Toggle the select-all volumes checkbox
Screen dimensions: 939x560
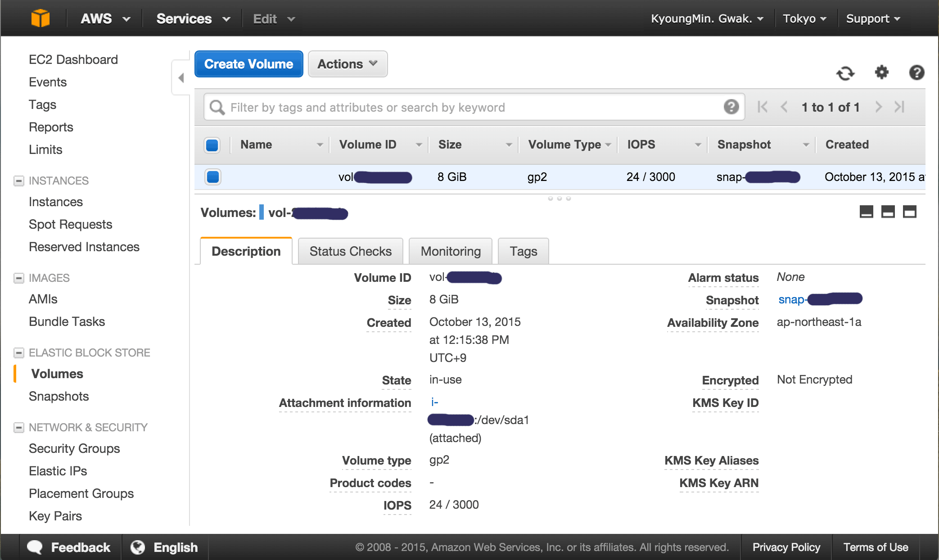(212, 145)
